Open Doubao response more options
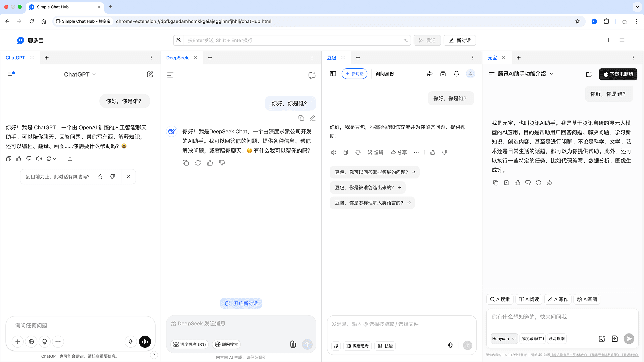The image size is (644, 362). 416,152
